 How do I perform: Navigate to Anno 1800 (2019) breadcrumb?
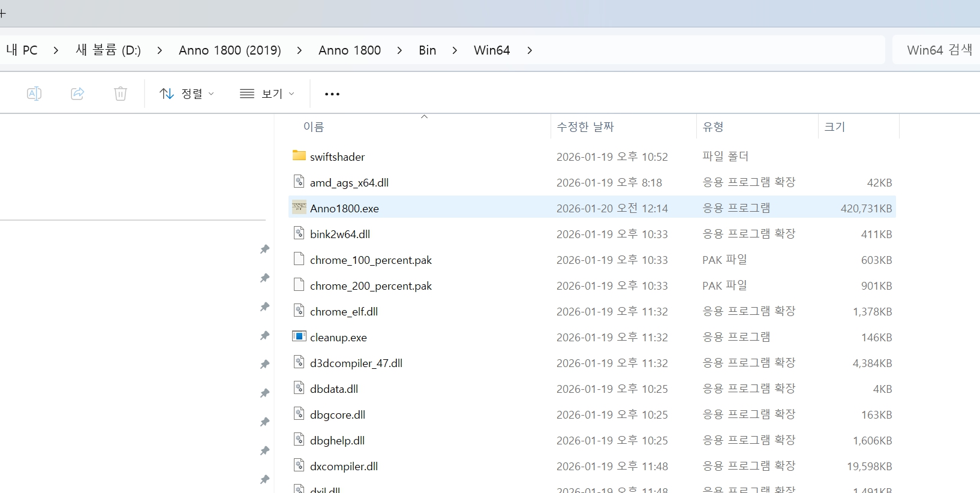point(230,50)
